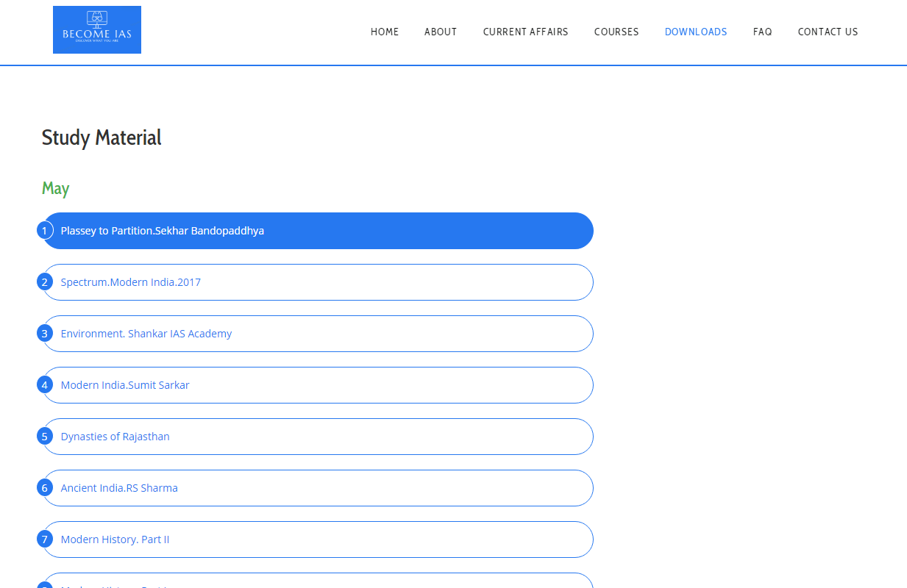Go to the Home page
This screenshot has width=907, height=588.
click(x=385, y=32)
